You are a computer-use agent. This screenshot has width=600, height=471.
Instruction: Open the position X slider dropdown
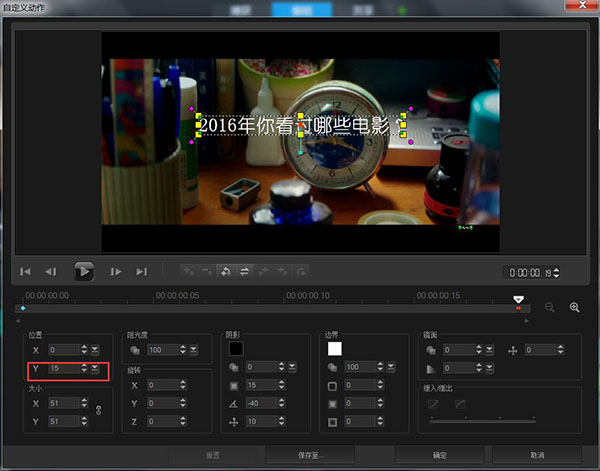[95, 350]
